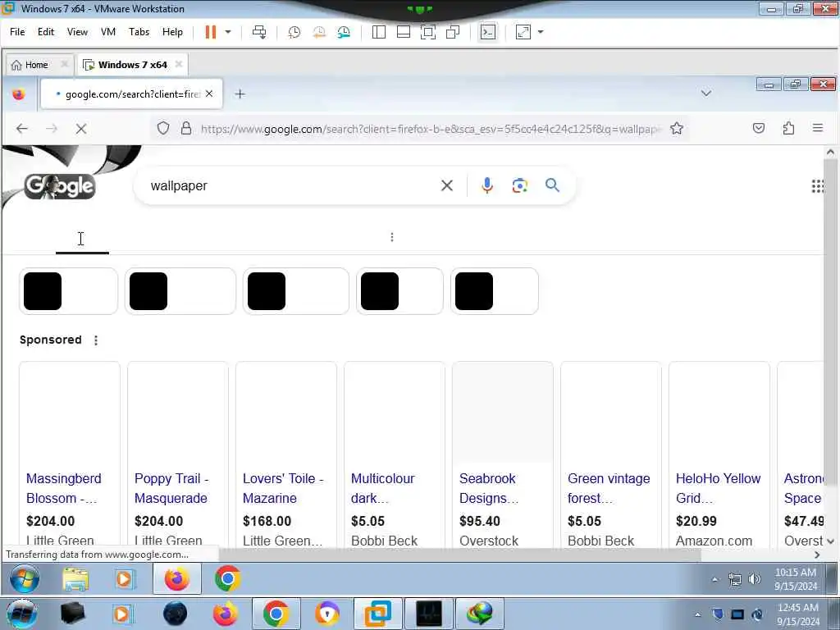The width and height of the screenshot is (840, 630).
Task: Open the Firefox hamburger menu
Action: point(818,128)
